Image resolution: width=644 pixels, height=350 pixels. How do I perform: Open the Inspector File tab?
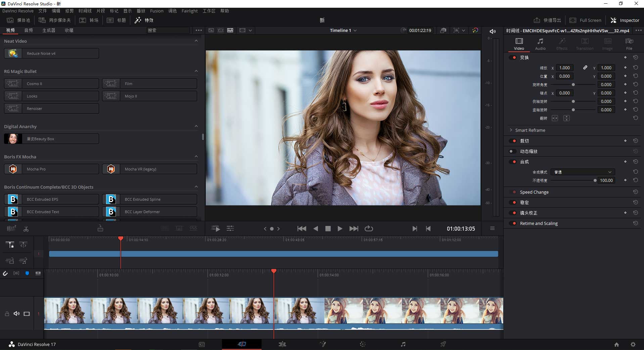(x=629, y=44)
